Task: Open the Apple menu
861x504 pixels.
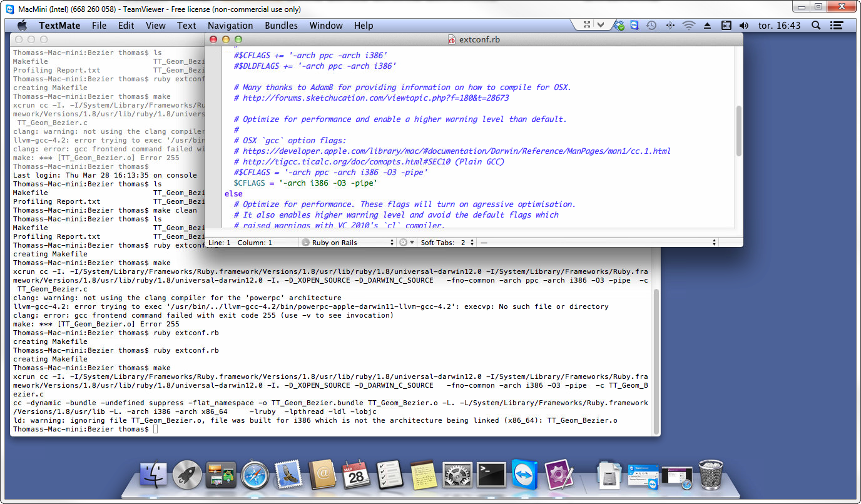Action: [23, 25]
